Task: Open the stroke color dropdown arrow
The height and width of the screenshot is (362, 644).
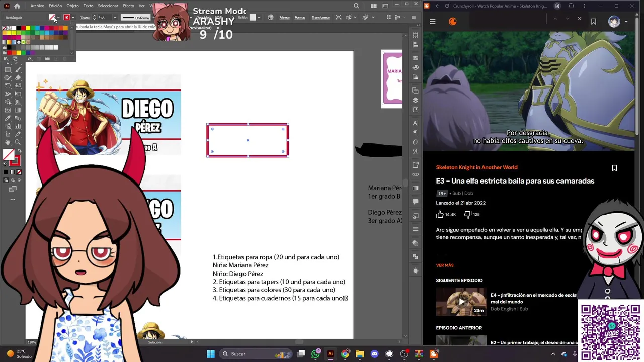Action: pos(73,17)
